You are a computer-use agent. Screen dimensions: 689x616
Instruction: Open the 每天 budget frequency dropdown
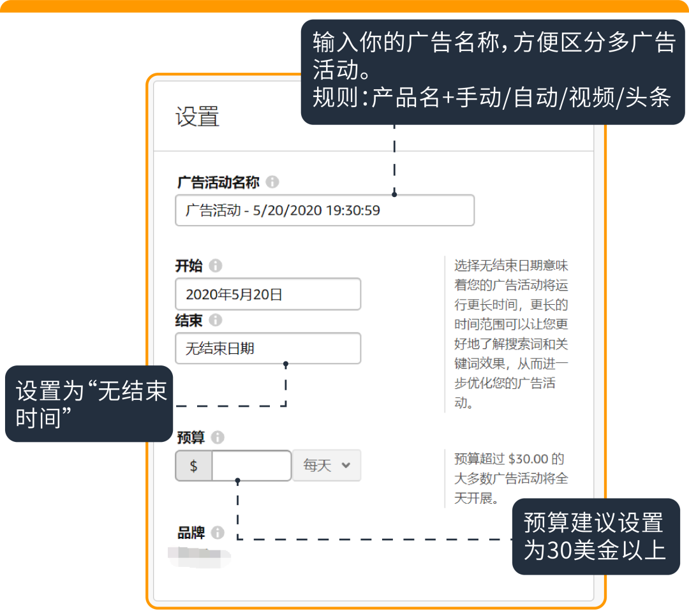[x=327, y=466]
